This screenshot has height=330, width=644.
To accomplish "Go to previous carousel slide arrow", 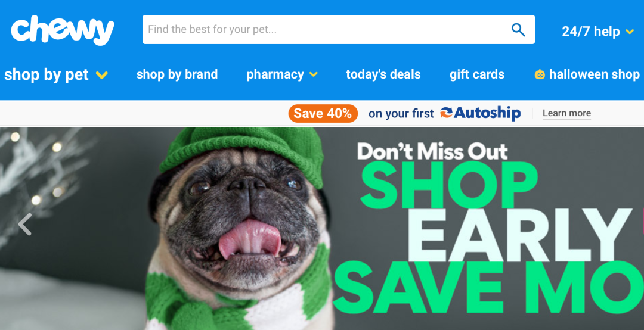I will 25,225.
